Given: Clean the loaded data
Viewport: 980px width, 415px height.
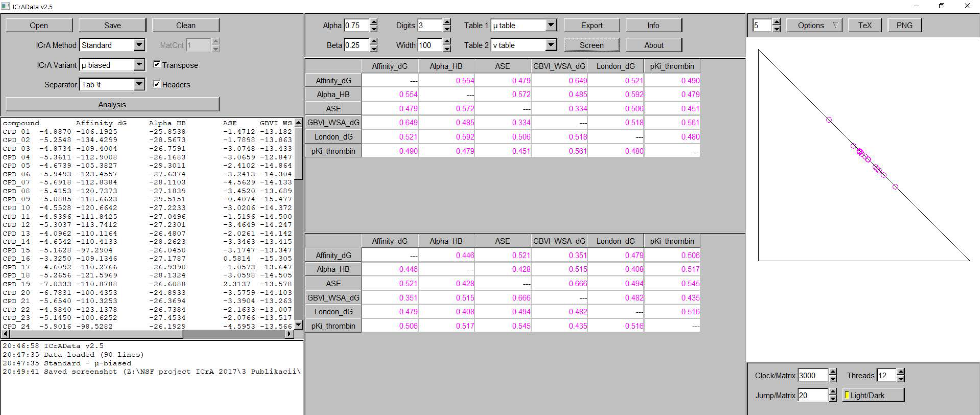Looking at the screenshot, I should tap(186, 25).
